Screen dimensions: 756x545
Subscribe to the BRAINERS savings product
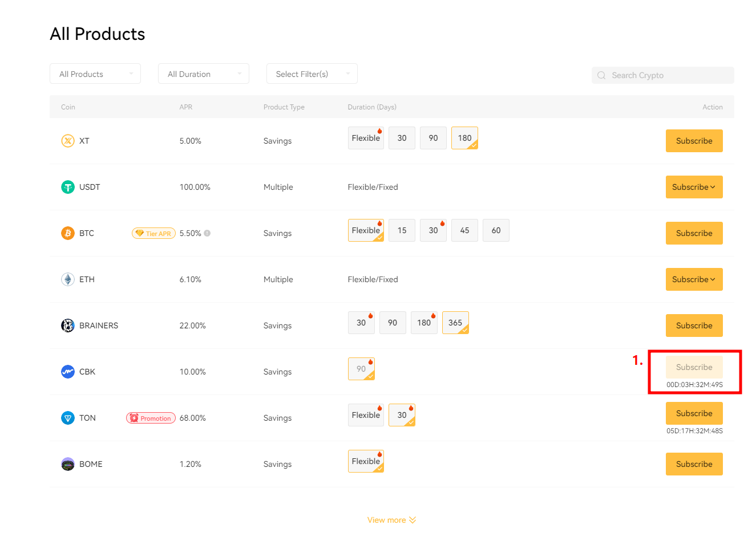[x=694, y=326]
